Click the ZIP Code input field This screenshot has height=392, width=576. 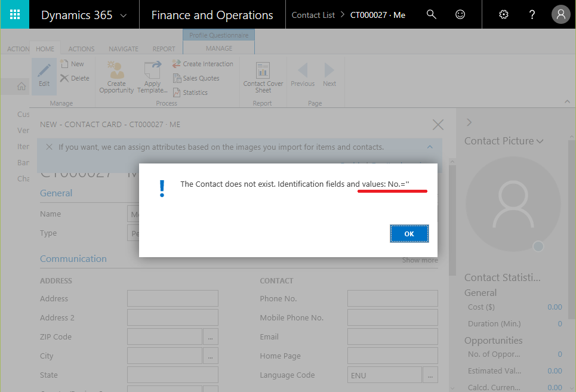pyautogui.click(x=165, y=337)
